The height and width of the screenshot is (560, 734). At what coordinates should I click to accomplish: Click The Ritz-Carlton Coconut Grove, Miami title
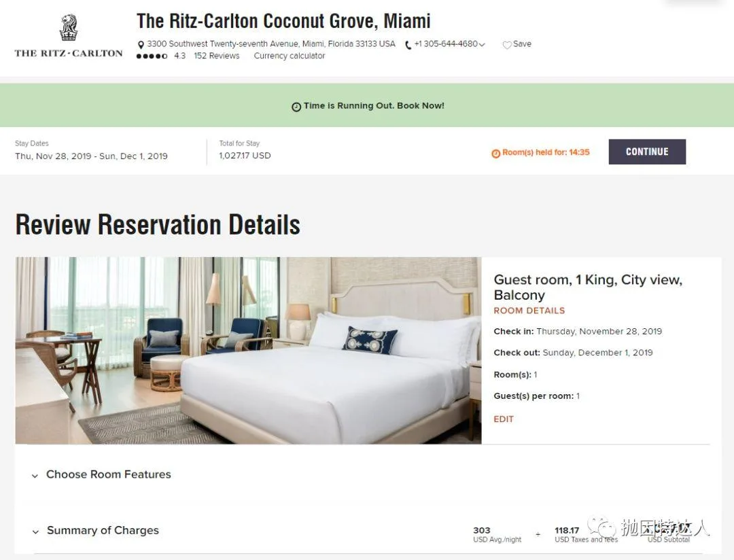tap(283, 21)
